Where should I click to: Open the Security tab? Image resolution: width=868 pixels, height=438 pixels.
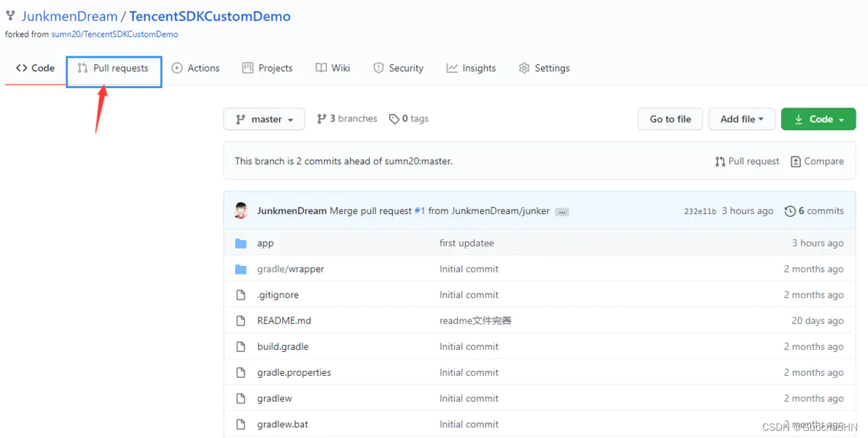399,68
